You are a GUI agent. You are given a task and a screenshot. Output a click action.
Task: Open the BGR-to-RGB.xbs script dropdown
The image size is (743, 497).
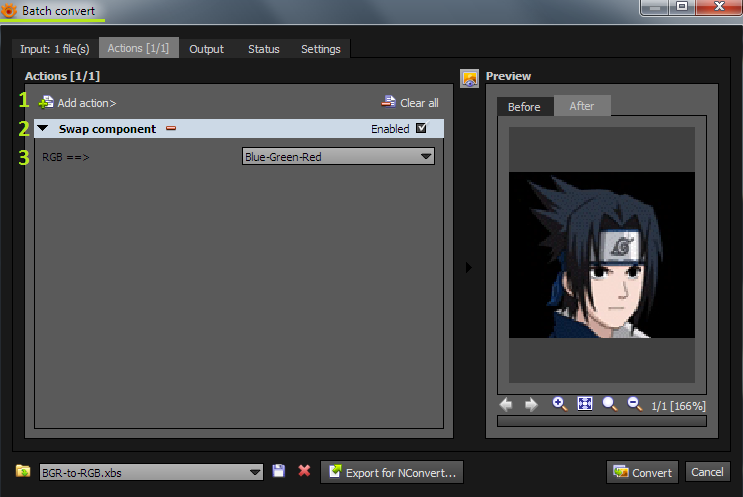point(257,472)
